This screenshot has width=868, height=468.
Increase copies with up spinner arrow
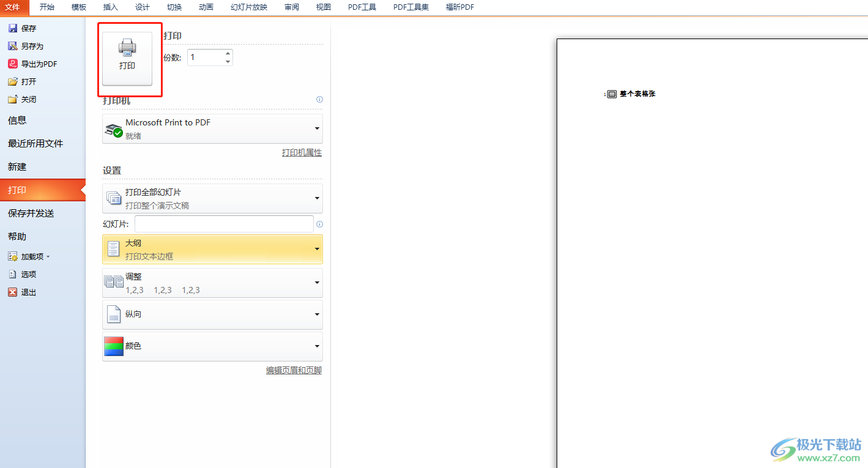point(228,53)
